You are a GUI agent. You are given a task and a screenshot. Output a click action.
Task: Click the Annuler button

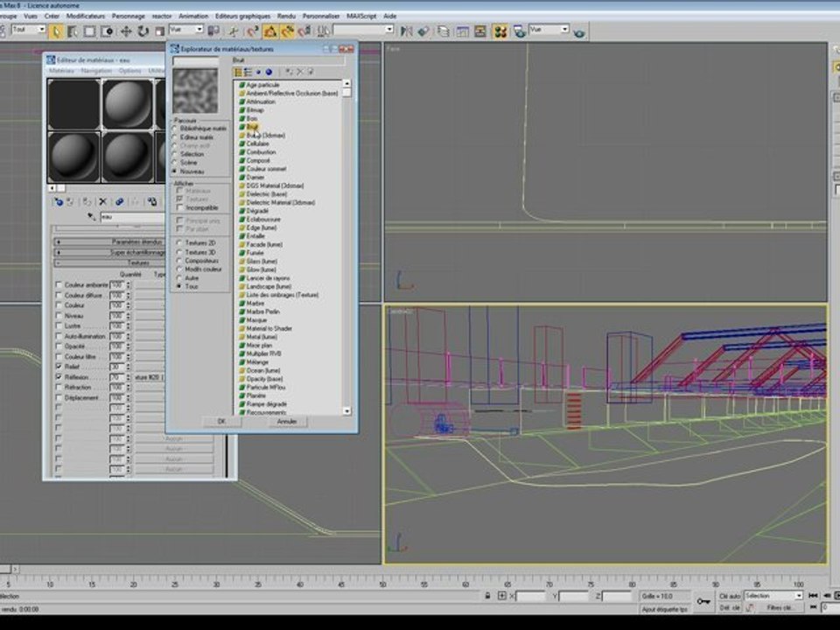[x=287, y=422]
